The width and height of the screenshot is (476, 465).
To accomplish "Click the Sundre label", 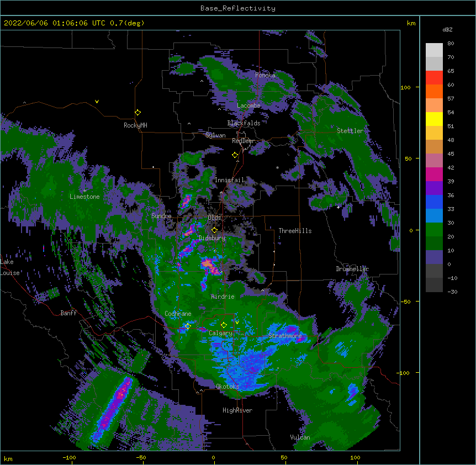I will (x=161, y=216).
